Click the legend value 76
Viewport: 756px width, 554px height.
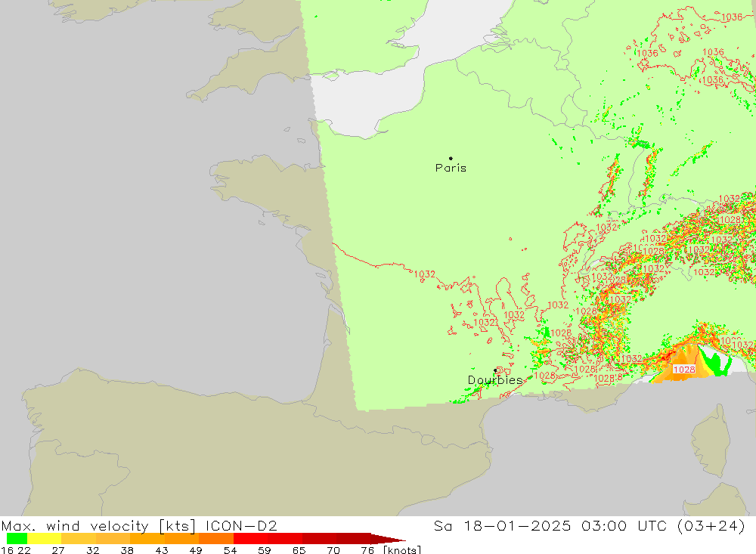(x=367, y=549)
